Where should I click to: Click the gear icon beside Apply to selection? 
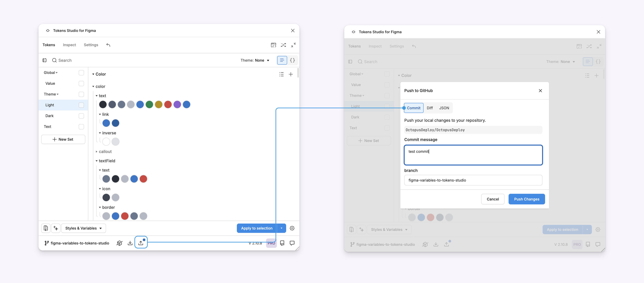click(x=292, y=228)
